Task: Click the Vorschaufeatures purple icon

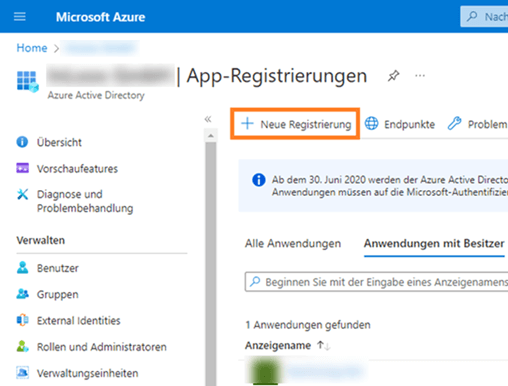Action: click(x=22, y=168)
